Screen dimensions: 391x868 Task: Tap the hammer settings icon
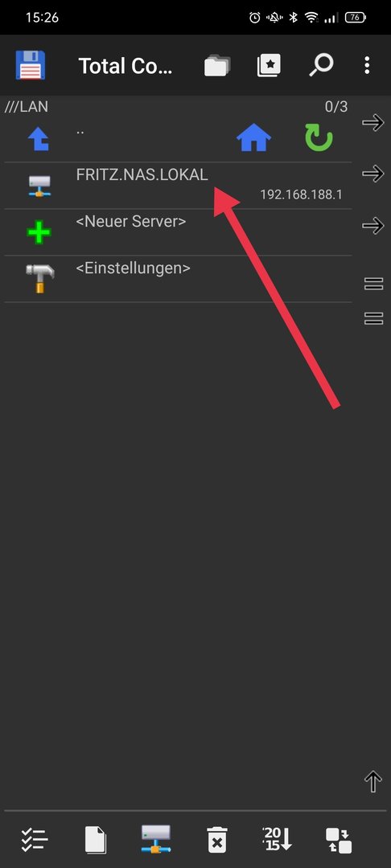tap(40, 278)
